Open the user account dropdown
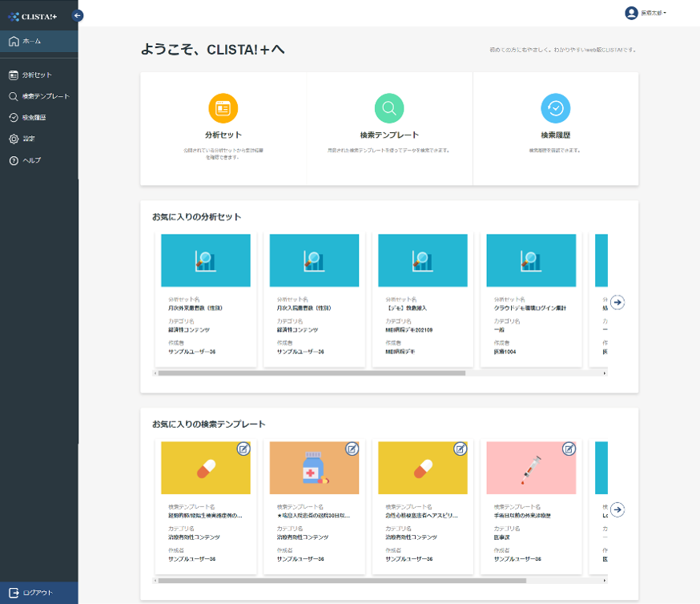Screen dimensions: 700x604 (646, 14)
